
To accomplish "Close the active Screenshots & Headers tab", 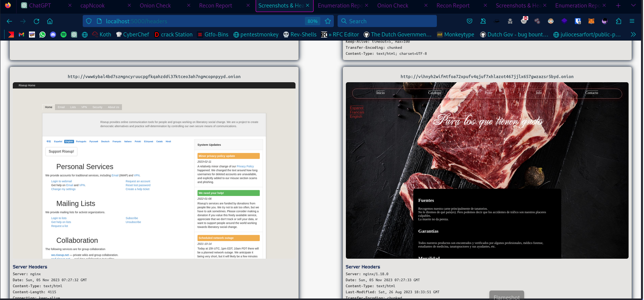I will [x=308, y=6].
